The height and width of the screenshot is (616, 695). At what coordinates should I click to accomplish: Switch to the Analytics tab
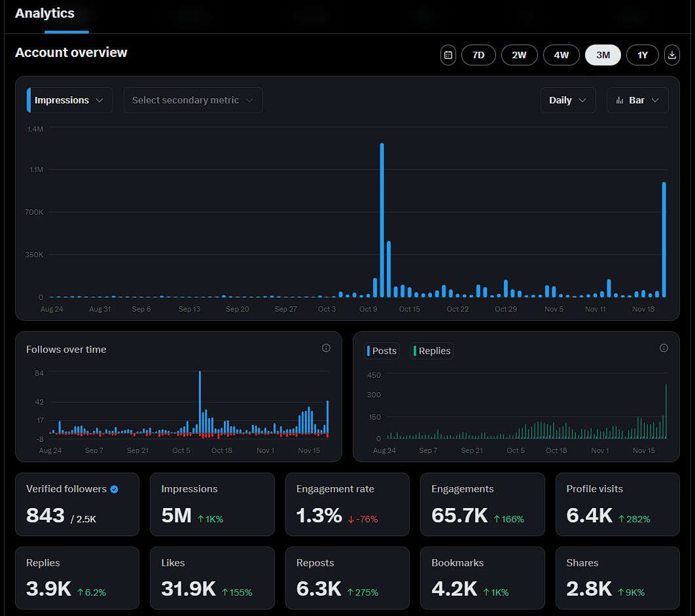click(x=45, y=13)
